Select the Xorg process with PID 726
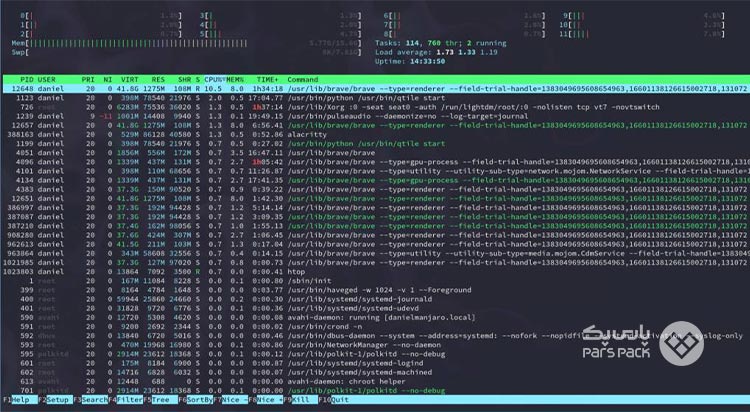 click(376, 107)
